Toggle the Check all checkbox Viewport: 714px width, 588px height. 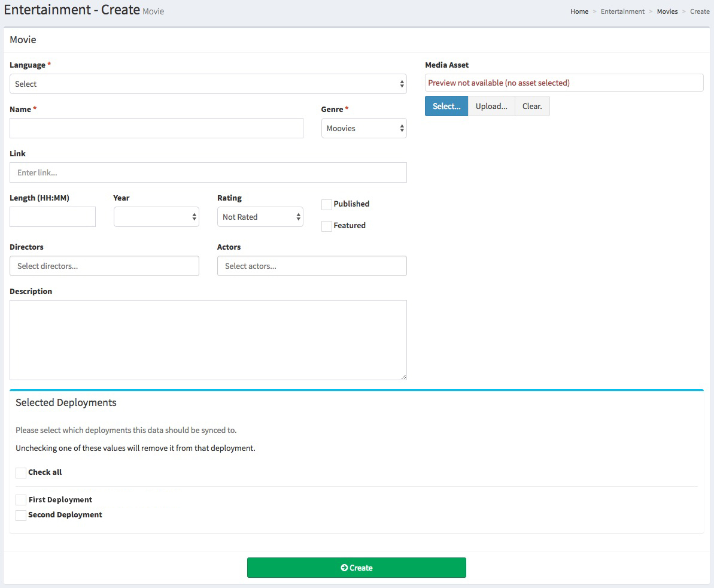[21, 473]
